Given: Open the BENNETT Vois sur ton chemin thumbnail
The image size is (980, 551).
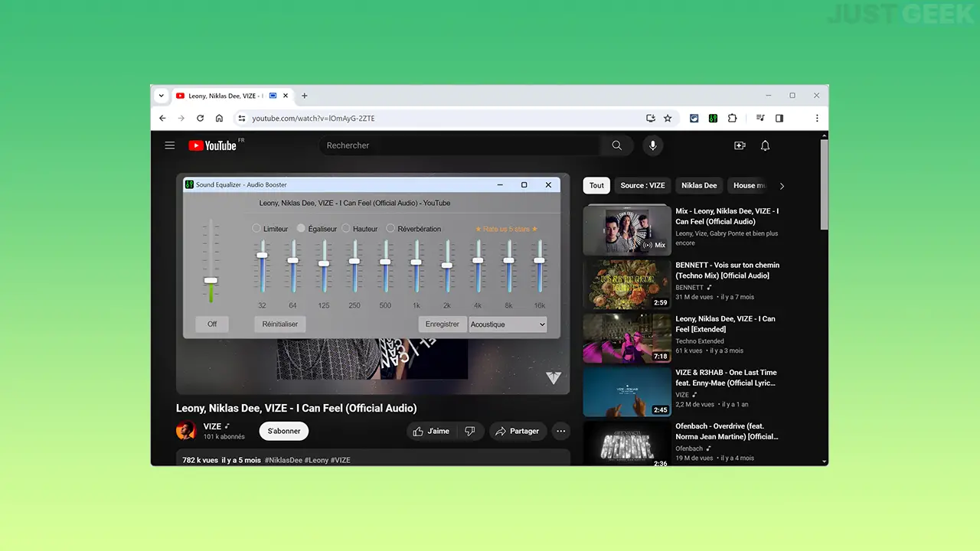Looking at the screenshot, I should pyautogui.click(x=627, y=284).
